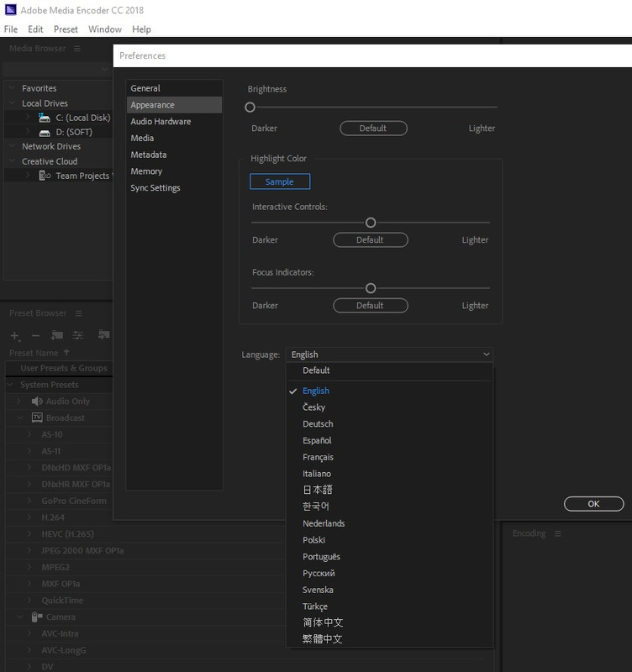
Task: Click the Camera category icon
Action: (37, 617)
